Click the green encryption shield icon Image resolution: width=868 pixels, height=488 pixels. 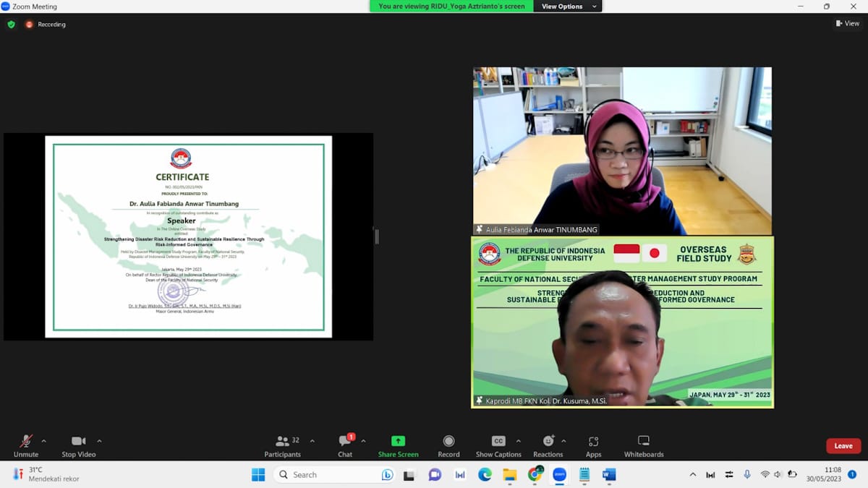tap(11, 24)
